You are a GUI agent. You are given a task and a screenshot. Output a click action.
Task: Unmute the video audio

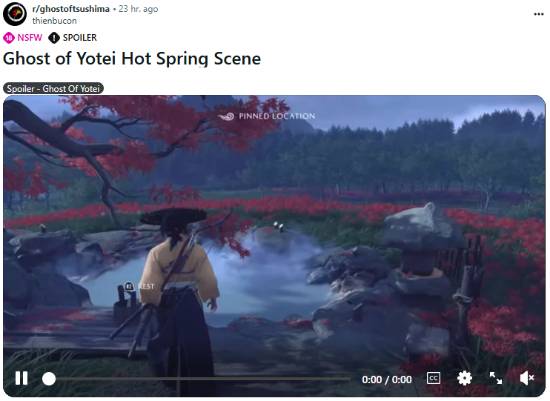(x=526, y=378)
